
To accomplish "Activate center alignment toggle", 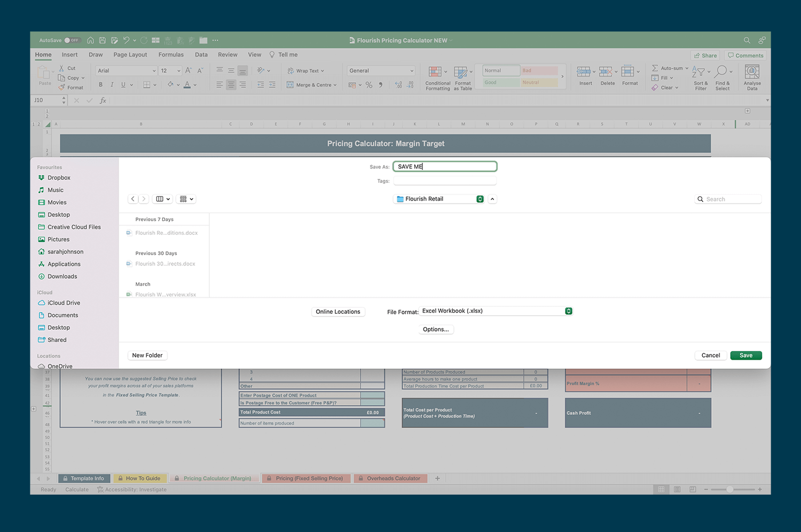I will click(x=231, y=84).
